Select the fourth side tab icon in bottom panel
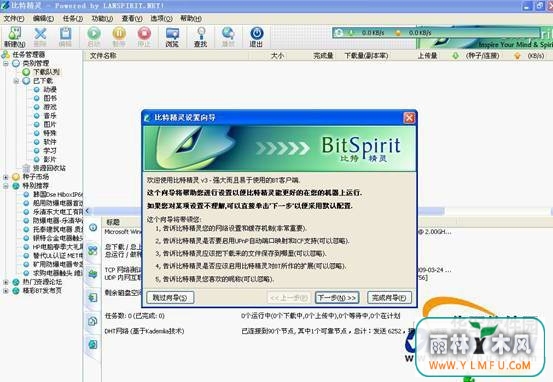This screenshot has height=382, width=553. (93, 298)
